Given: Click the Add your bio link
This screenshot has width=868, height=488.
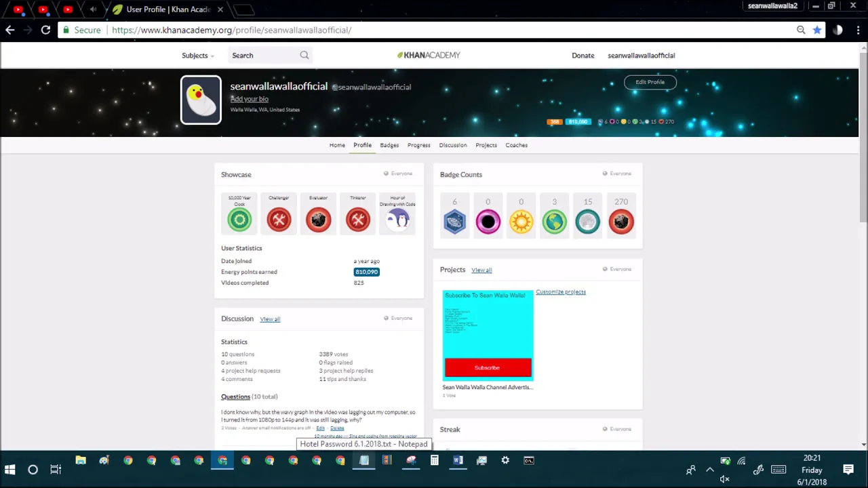Looking at the screenshot, I should [x=249, y=99].
